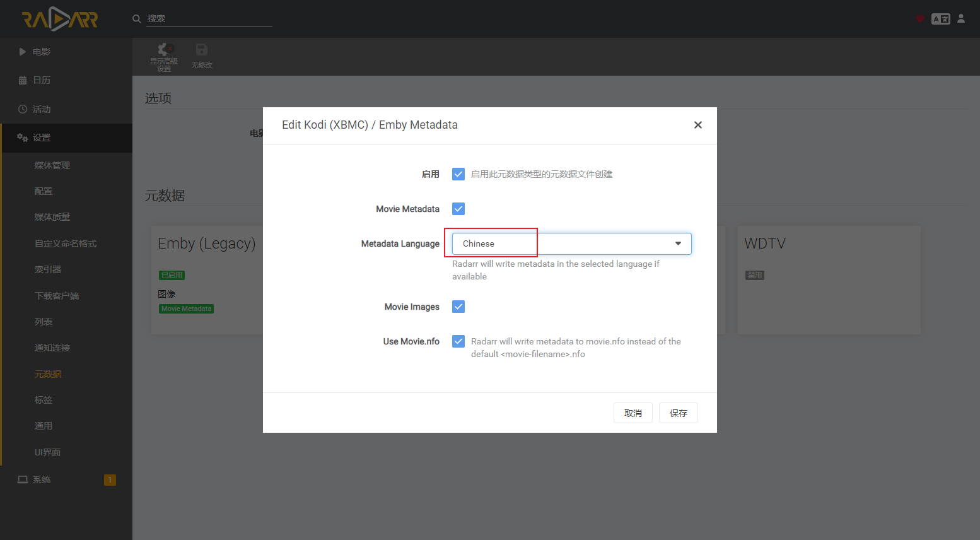Open 媒体管理 settings page
This screenshot has height=540, width=980.
[52, 165]
